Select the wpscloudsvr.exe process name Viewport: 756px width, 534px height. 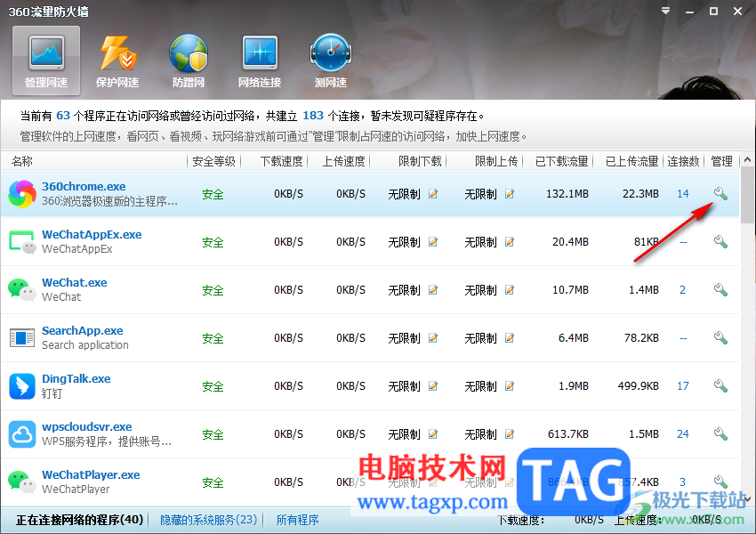point(87,426)
